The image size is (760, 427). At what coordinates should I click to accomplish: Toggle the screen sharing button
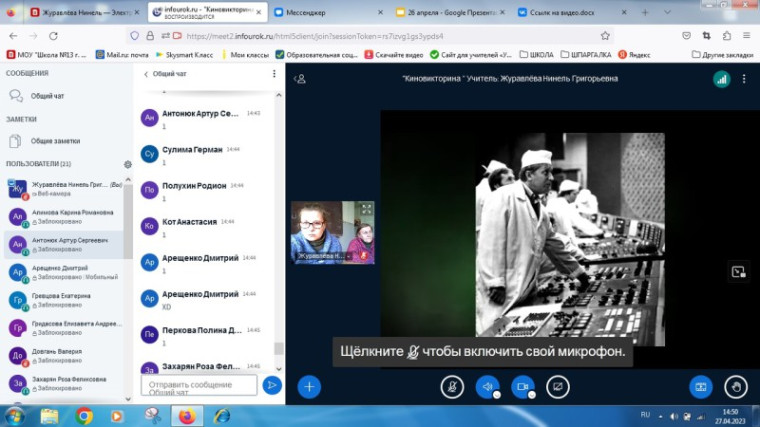coord(558,387)
